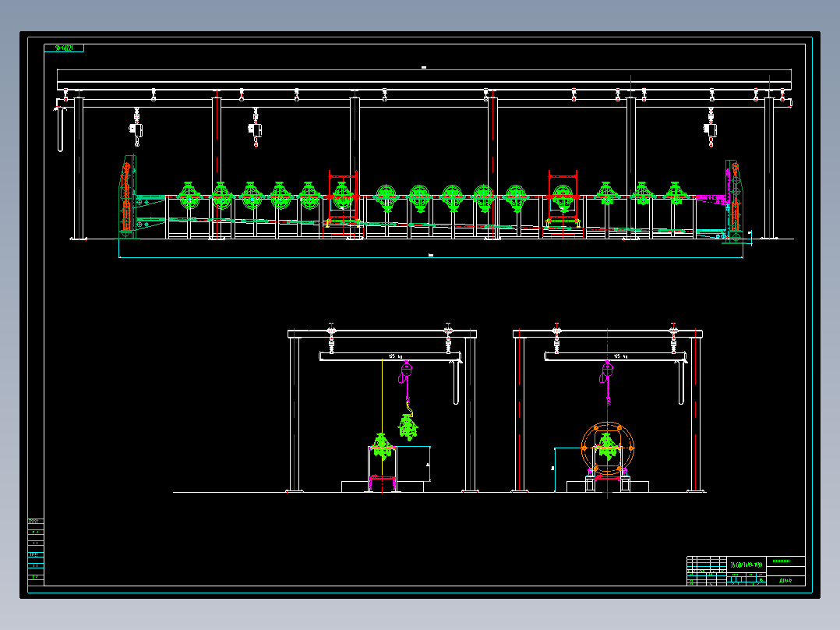Viewport: 840px width, 630px height.
Task: Select the magenta hoist in right gantry view
Action: tap(606, 384)
